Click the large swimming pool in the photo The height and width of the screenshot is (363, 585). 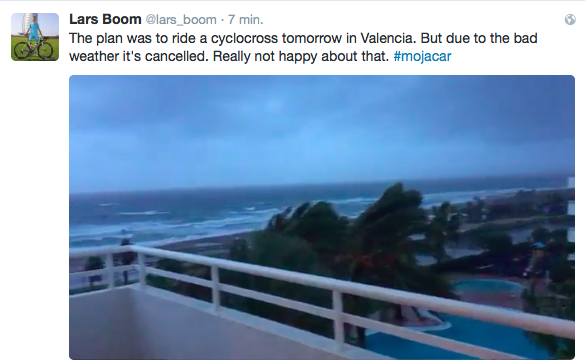[466, 332]
